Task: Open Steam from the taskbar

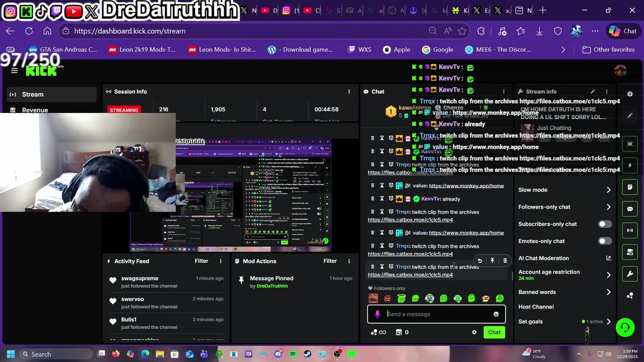Action: tap(307, 354)
